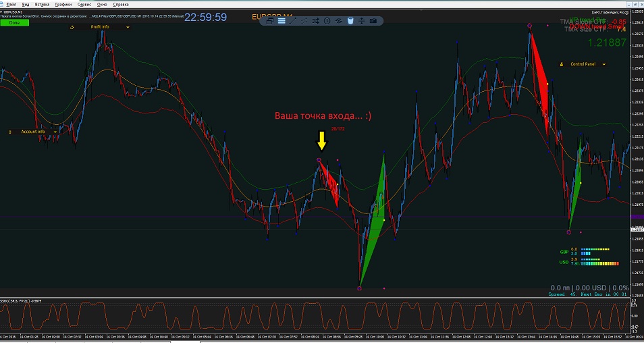Open the Файл menu
The width and height of the screenshot is (644, 343).
tap(11, 5)
